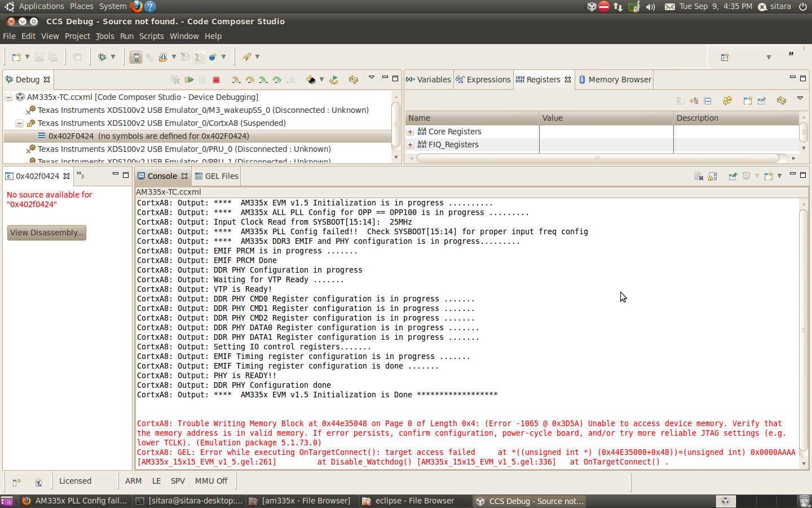Switch to the Memory Browser tab
Screen dimensions: 812x508
click(615, 80)
